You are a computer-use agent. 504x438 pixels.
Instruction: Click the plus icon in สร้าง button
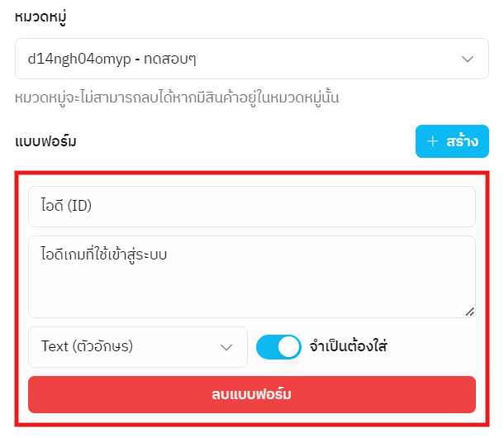coord(432,141)
